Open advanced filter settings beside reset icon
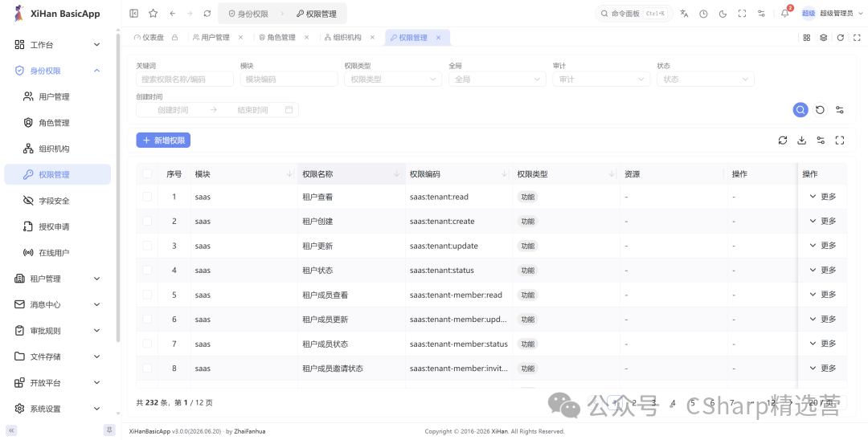Viewport: 868px width, 440px height. coord(840,110)
